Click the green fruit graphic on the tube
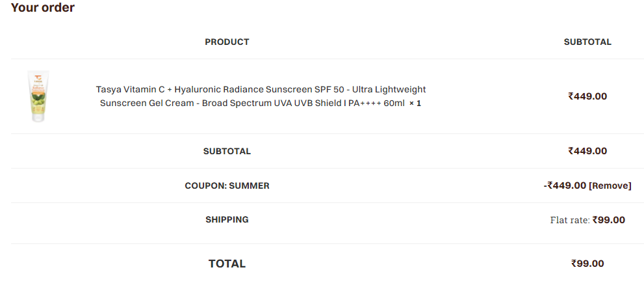Screen dimensions: 644x287 [x=38, y=100]
